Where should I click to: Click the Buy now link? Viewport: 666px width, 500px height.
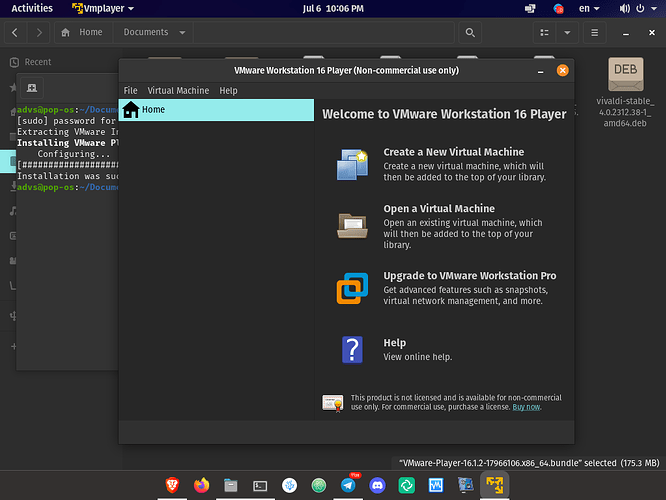pos(526,407)
